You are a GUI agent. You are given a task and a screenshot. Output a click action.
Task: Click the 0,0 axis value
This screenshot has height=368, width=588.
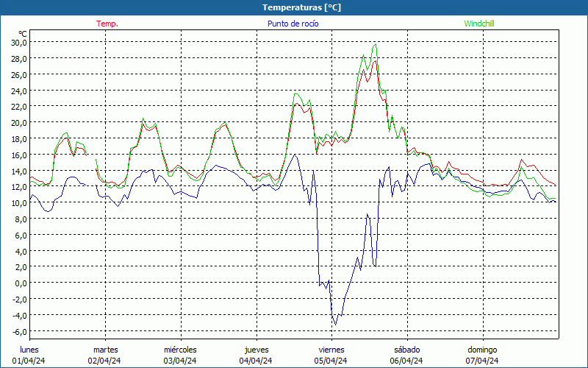tap(21, 283)
